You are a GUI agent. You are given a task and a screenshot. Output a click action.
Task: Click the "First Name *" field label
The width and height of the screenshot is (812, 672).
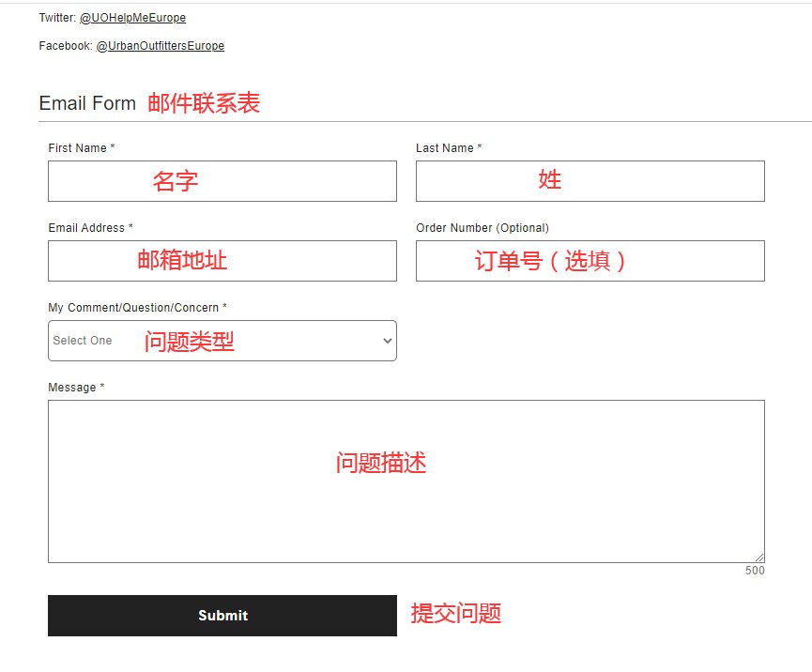point(82,148)
